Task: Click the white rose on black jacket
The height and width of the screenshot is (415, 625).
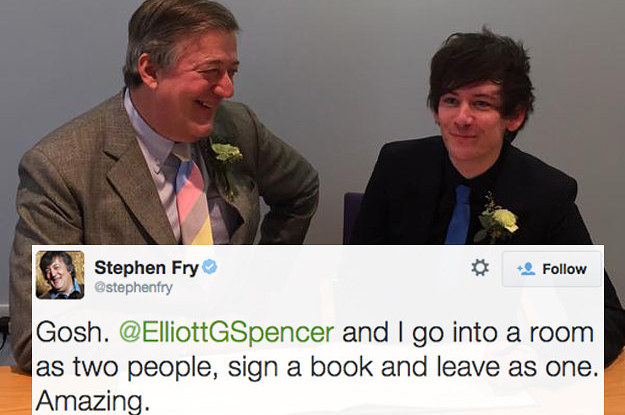Action: [497, 222]
